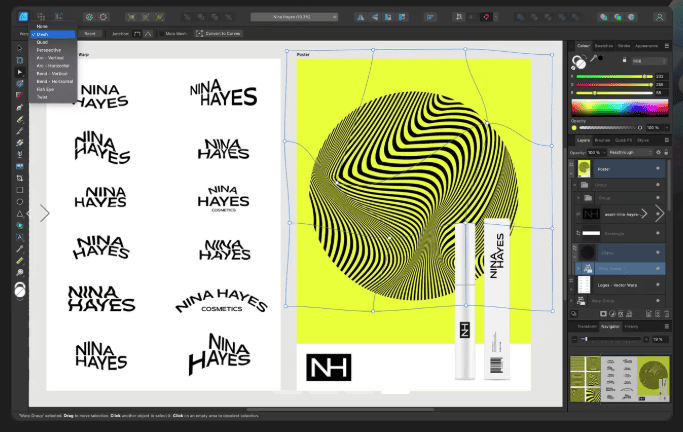Click the Convert to Curves button
683x432 pixels.
click(x=218, y=34)
